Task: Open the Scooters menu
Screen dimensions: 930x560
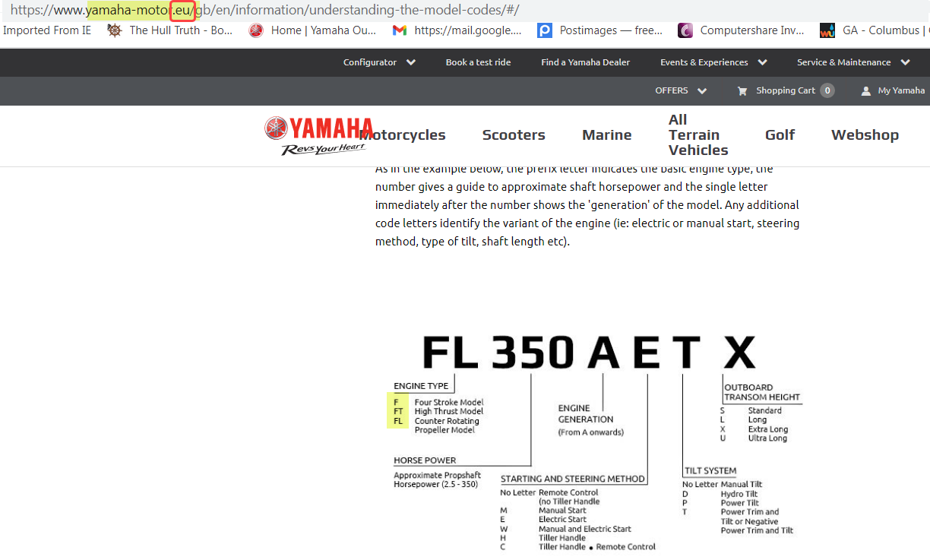Action: tap(514, 134)
